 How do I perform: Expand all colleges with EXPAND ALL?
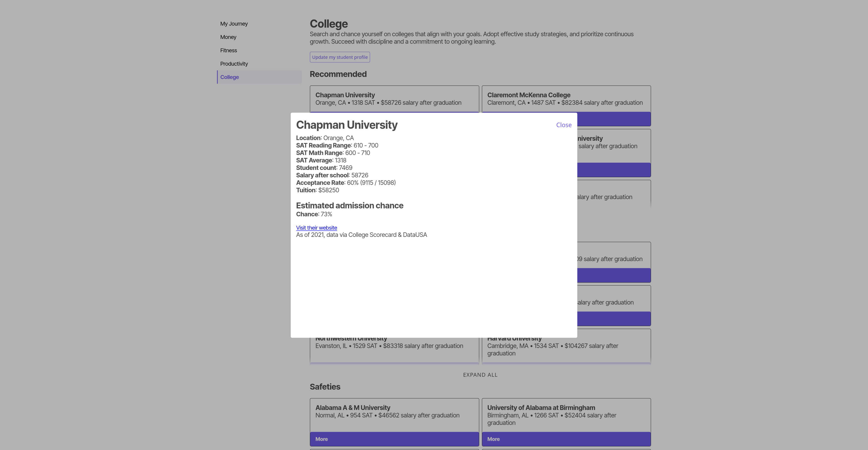[x=480, y=375]
